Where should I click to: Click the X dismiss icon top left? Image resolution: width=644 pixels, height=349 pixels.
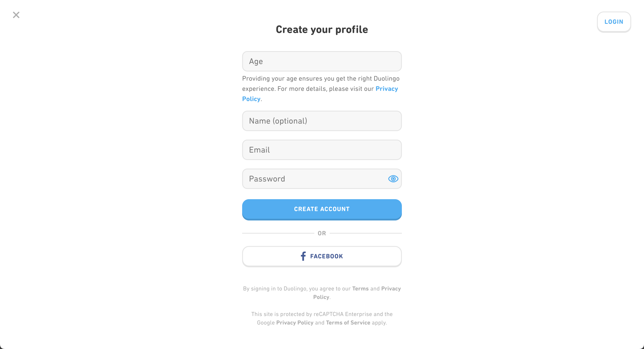click(x=16, y=15)
